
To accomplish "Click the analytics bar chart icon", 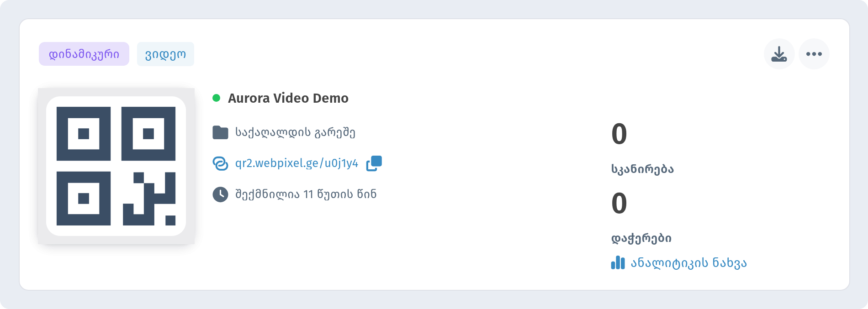I will 618,262.
